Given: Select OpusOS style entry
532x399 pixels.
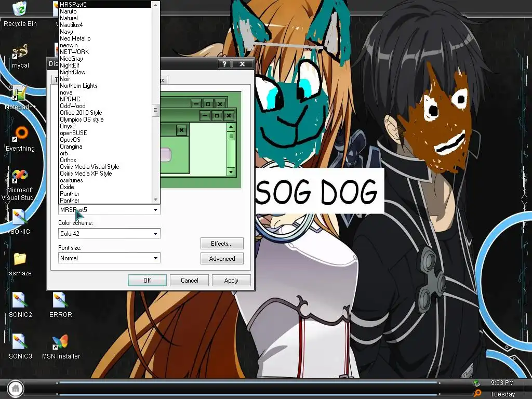Looking at the screenshot, I should (105, 139).
